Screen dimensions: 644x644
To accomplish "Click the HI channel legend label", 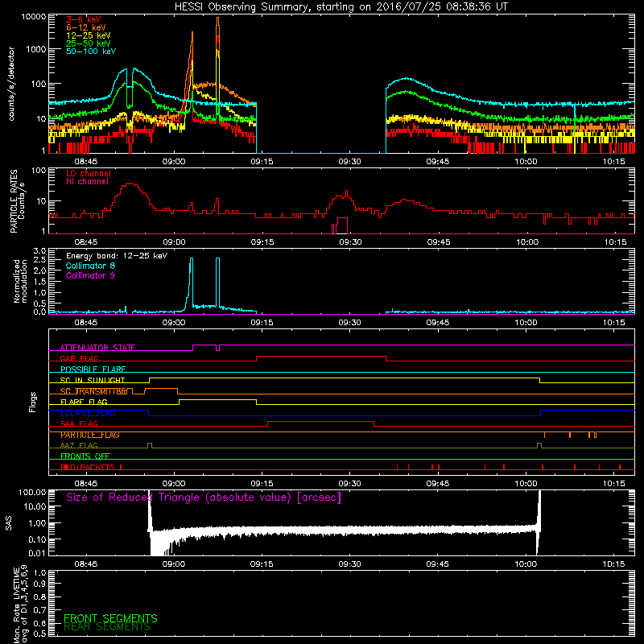I will click(x=88, y=182).
